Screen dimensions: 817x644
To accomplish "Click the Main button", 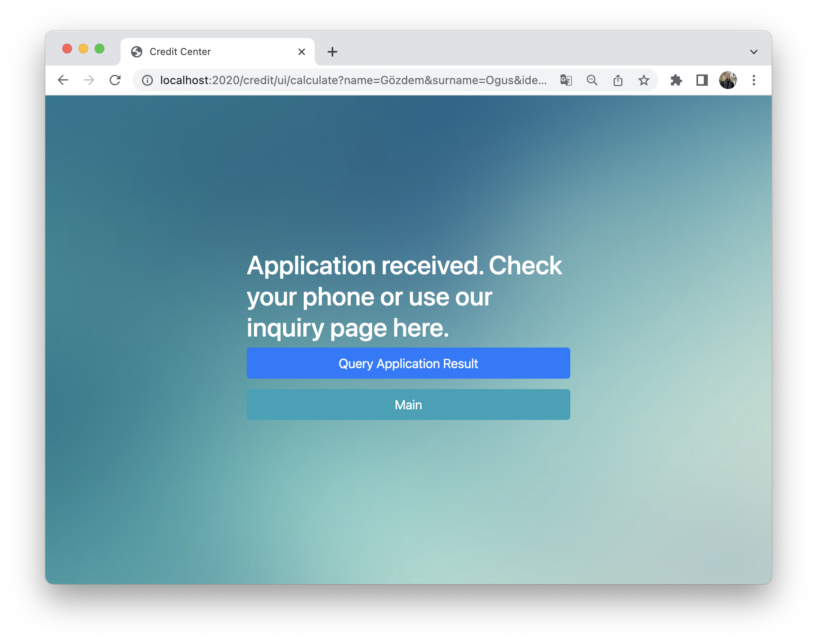I will tap(408, 405).
